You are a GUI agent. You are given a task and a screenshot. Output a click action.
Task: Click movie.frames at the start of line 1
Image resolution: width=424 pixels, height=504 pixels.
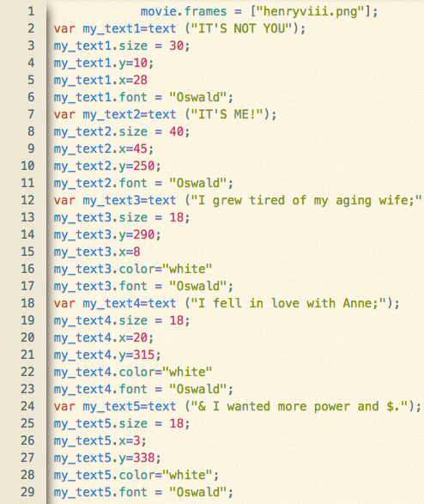184,12
